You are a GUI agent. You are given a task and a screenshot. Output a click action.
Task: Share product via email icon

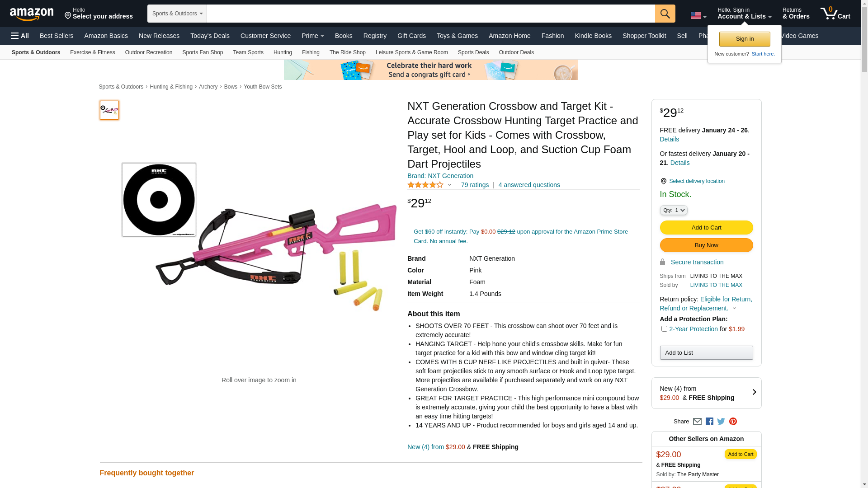(697, 422)
